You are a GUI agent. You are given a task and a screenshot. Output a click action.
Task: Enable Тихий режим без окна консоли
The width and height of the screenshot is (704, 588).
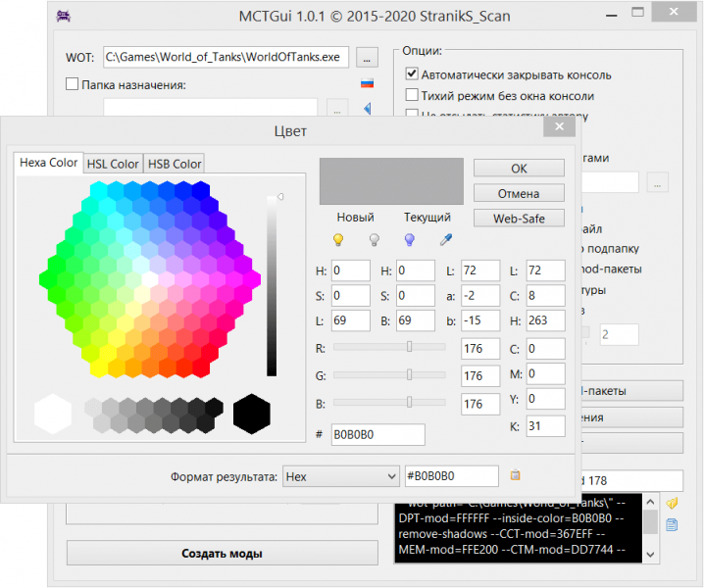pos(412,96)
